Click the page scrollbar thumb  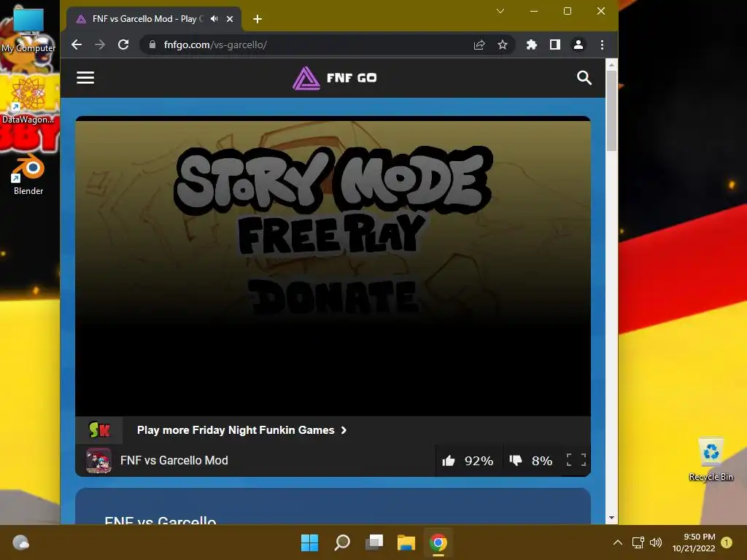[x=612, y=111]
